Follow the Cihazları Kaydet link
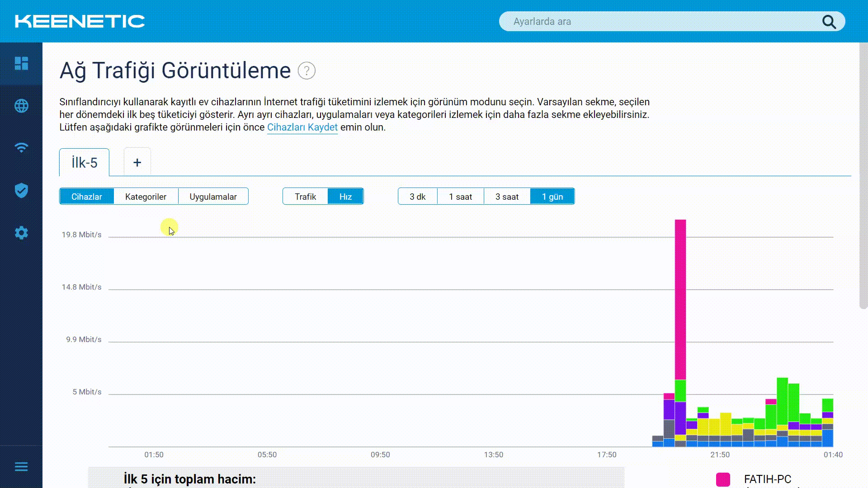868x488 pixels. tap(302, 127)
